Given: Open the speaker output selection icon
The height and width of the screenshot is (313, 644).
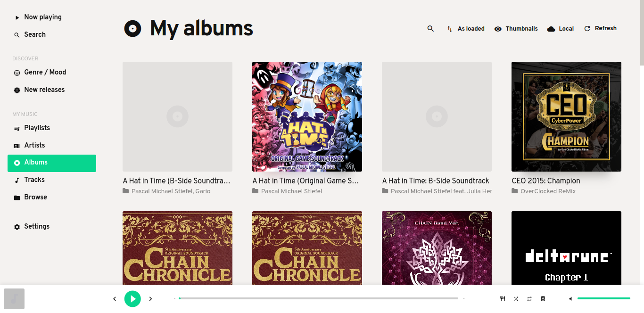Looking at the screenshot, I should click(x=543, y=299).
